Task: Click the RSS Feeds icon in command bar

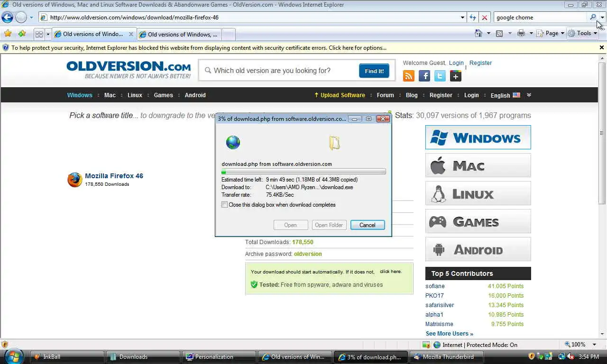Action: click(x=499, y=33)
